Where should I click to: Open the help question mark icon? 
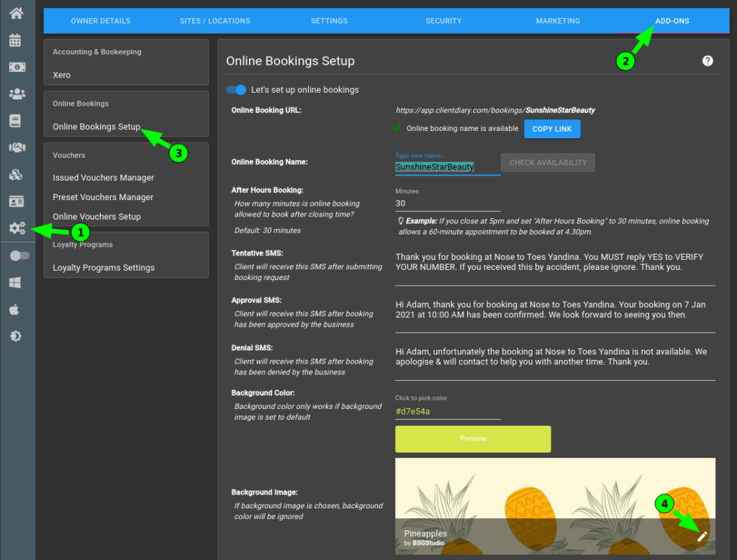point(707,61)
